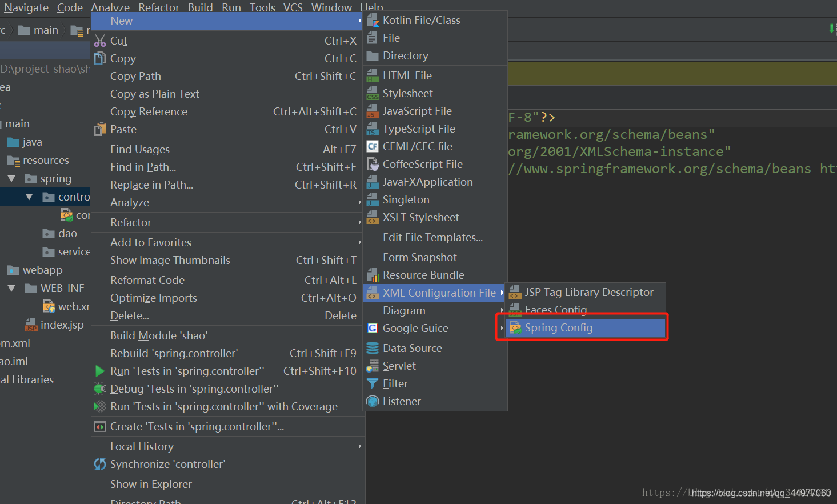Collapse the WEB-INF folder tree arrow
Image resolution: width=837 pixels, height=504 pixels.
click(11, 289)
